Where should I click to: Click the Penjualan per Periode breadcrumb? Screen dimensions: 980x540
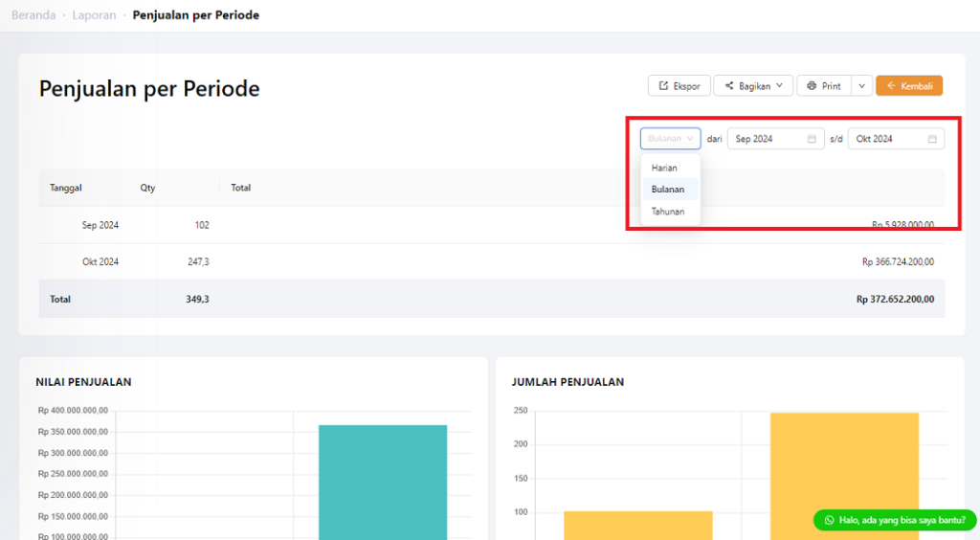pyautogui.click(x=195, y=15)
